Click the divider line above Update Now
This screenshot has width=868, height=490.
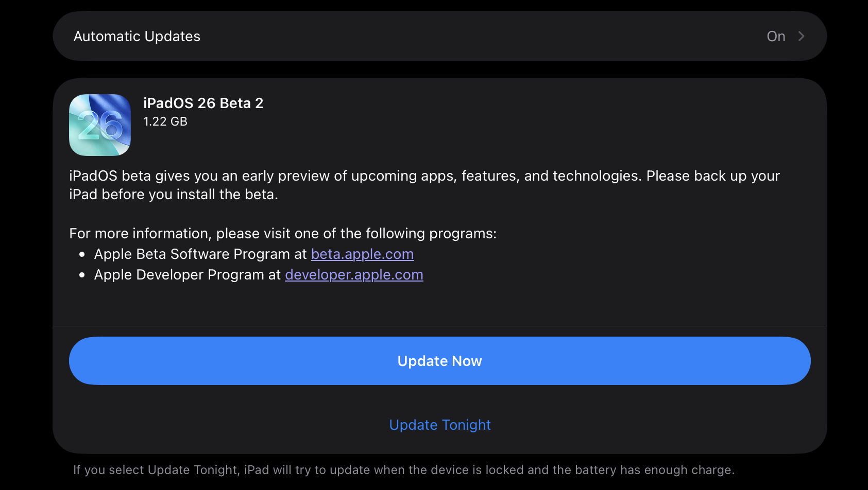(x=440, y=326)
